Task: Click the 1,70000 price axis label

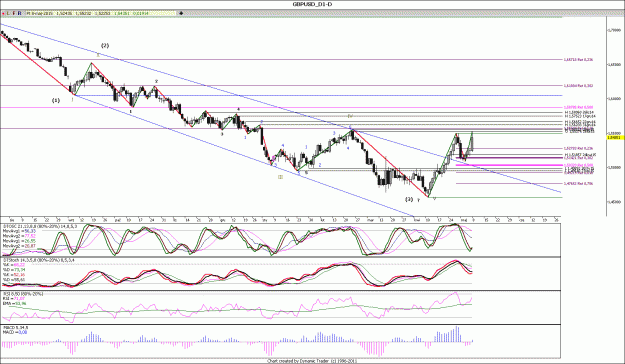Action: point(615,30)
